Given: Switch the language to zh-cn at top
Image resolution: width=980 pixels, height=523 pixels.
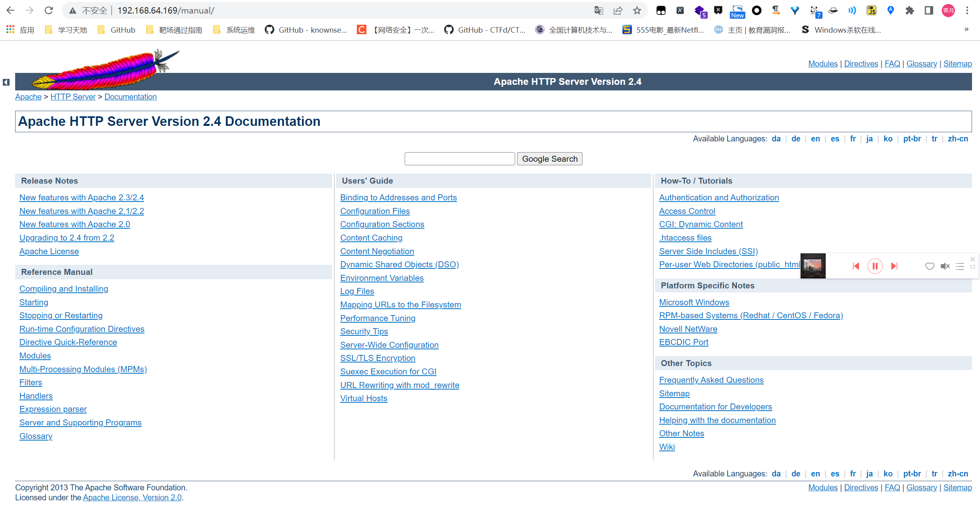Looking at the screenshot, I should point(958,139).
